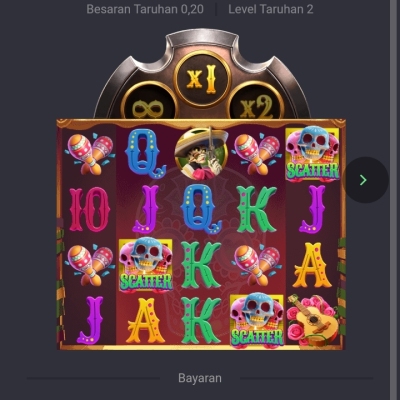Click the yellow A in last reel

click(x=312, y=265)
